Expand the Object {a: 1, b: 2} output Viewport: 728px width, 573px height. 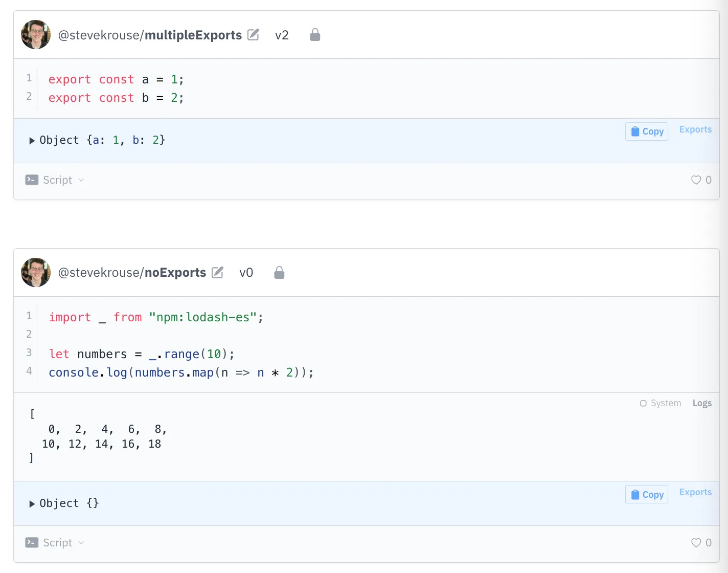click(x=32, y=140)
